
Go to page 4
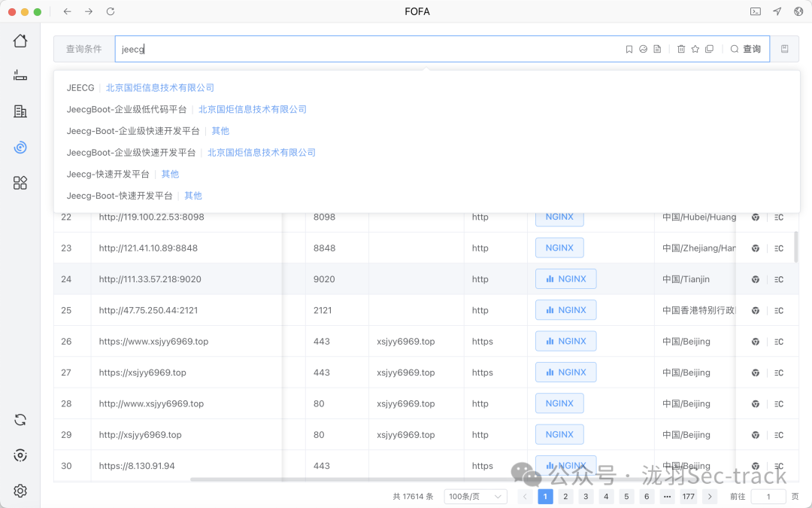pos(606,497)
